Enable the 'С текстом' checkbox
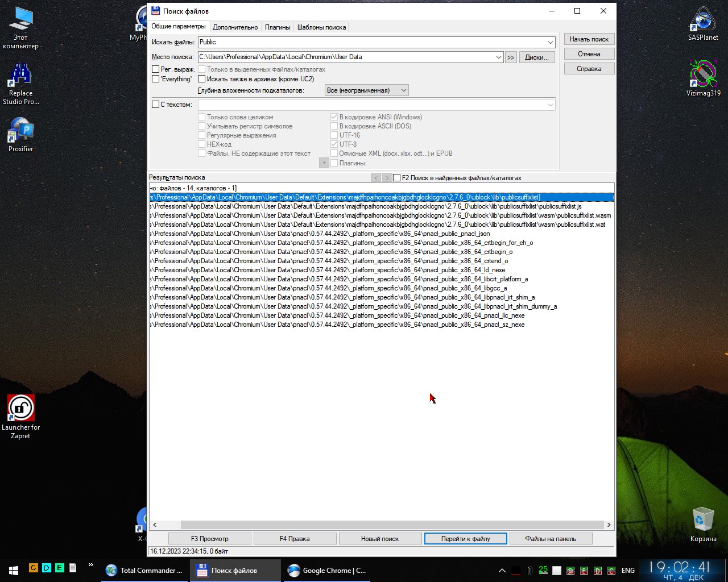728x582 pixels. [x=155, y=105]
